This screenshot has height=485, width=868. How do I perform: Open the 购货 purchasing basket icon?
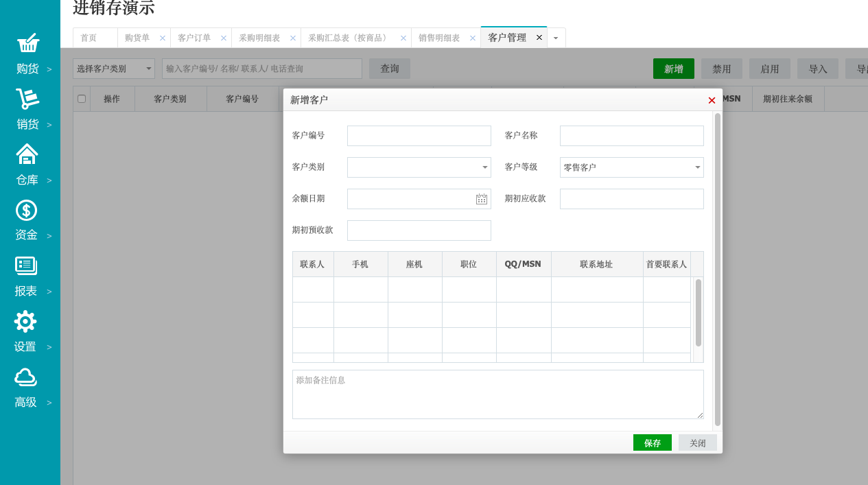(28, 43)
